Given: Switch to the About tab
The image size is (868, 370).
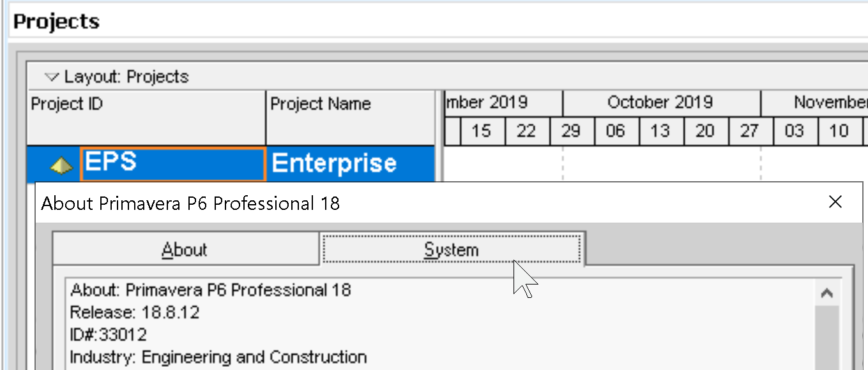Looking at the screenshot, I should pos(186,249).
